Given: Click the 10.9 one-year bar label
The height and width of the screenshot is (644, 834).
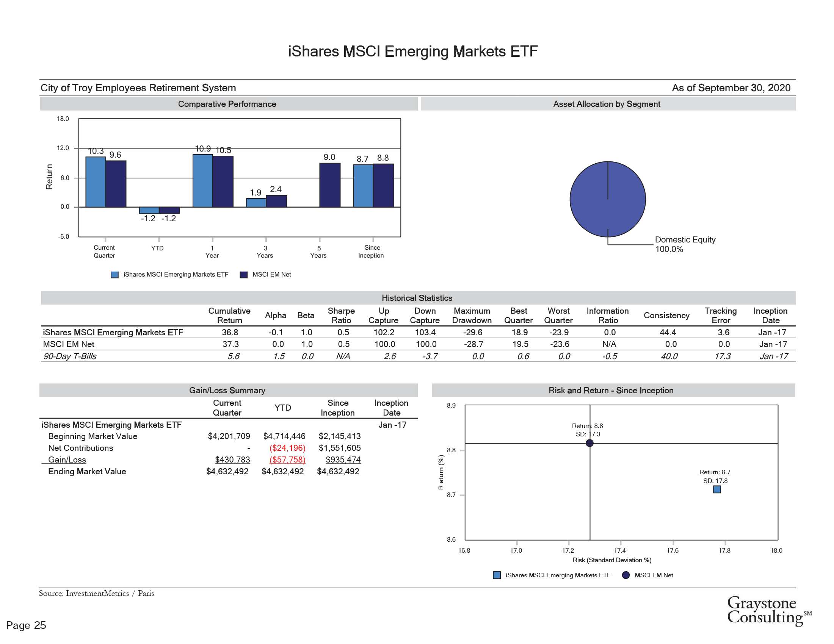Looking at the screenshot, I should [203, 149].
